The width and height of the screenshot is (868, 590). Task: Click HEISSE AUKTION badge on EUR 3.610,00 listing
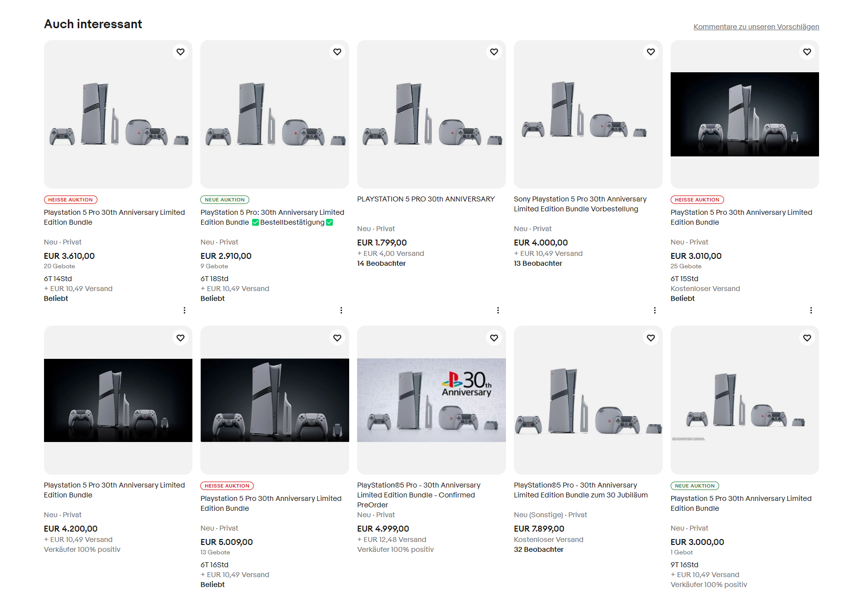tap(71, 200)
